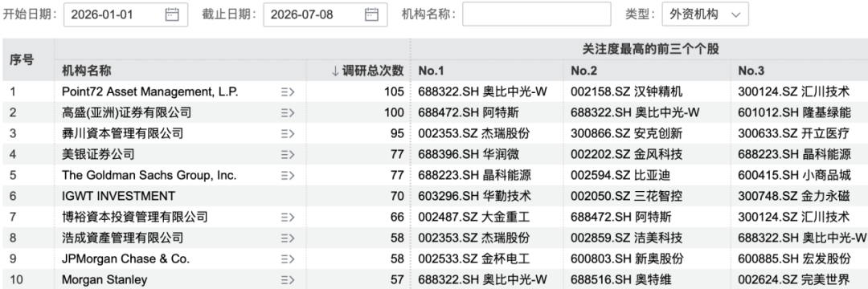Click the No.2 column header

pyautogui.click(x=584, y=71)
